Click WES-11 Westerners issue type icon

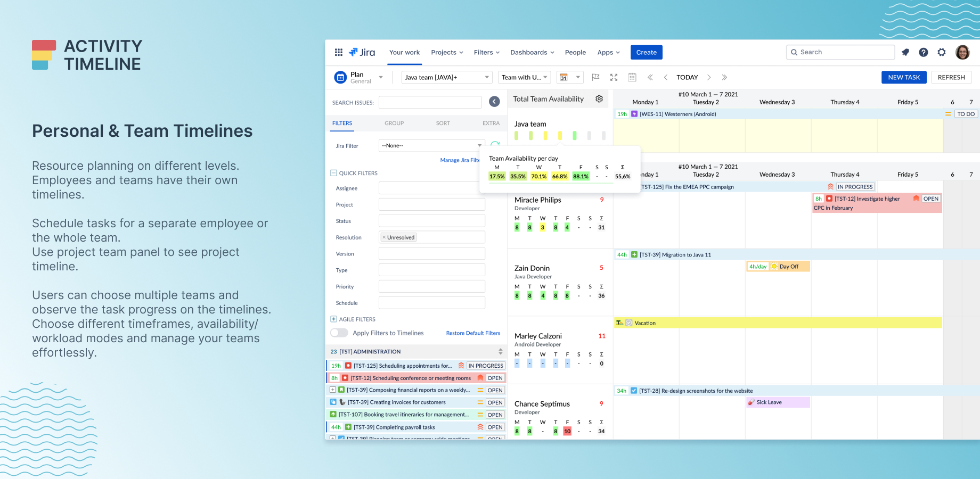[x=634, y=114]
